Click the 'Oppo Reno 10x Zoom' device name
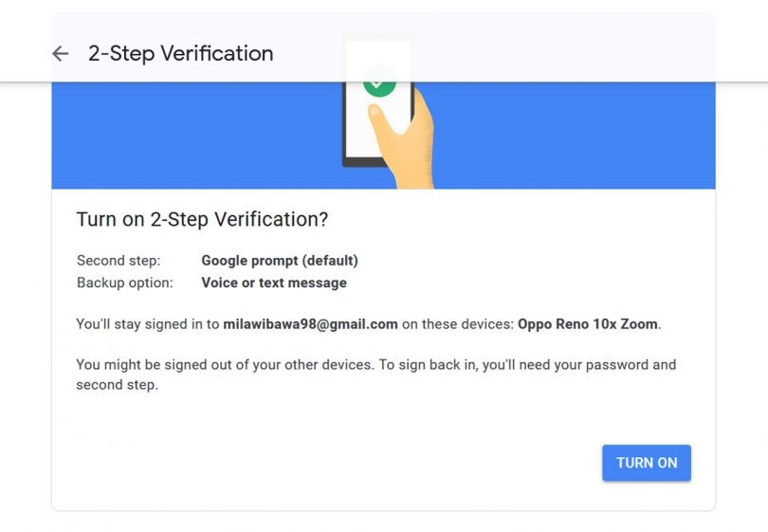Screen dimensions: 768x532 pos(587,324)
